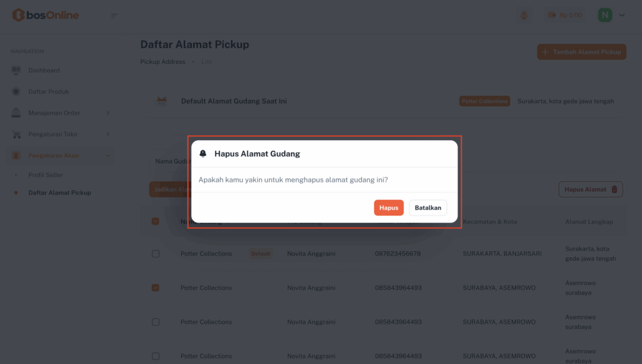Click the bell icon in the dialog header
This screenshot has height=364, width=642.
pyautogui.click(x=203, y=153)
